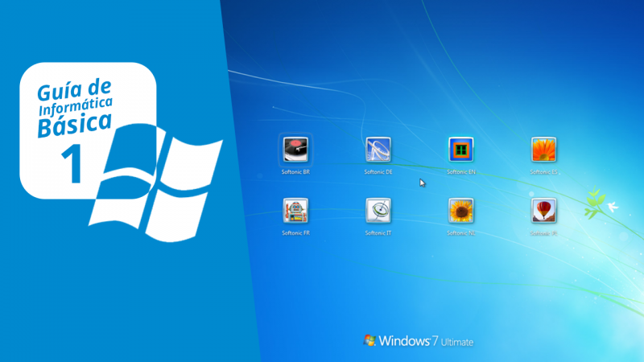Select the Softonic DE roller coaster picture

pos(378,149)
